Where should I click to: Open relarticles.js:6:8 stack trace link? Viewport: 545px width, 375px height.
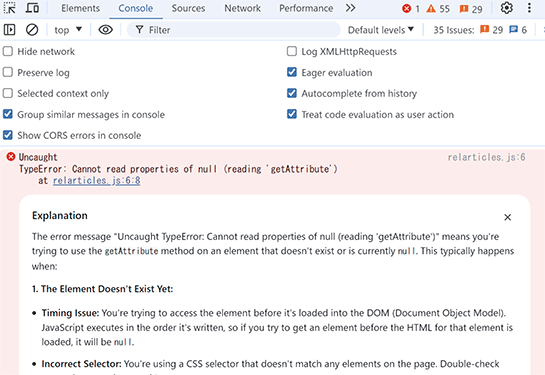click(x=97, y=181)
